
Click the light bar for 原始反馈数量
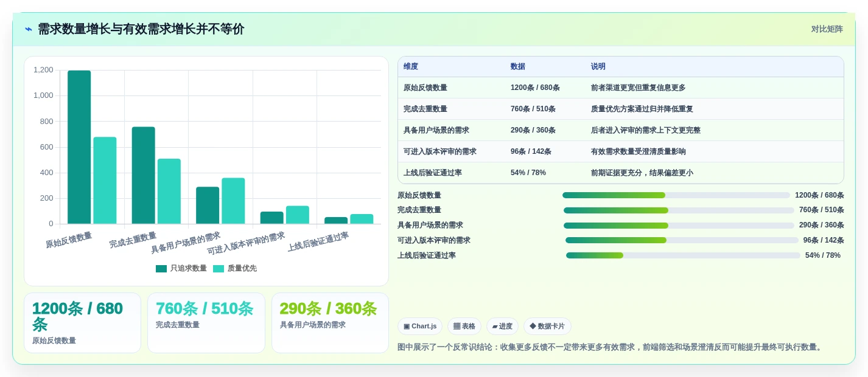[105, 181]
